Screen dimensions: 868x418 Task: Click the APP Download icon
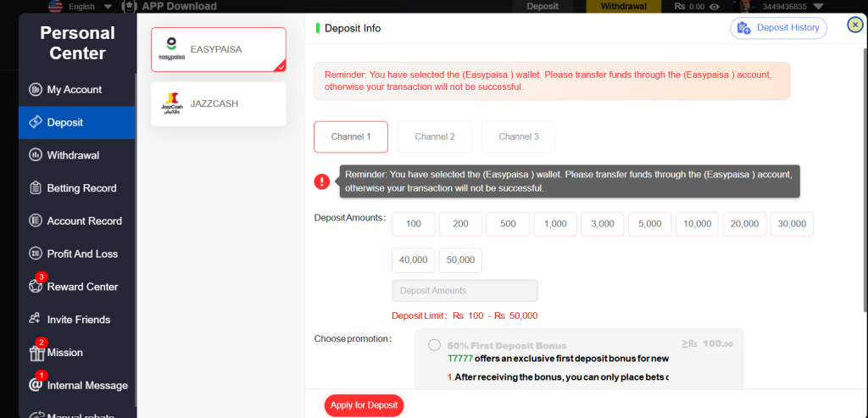coord(129,7)
